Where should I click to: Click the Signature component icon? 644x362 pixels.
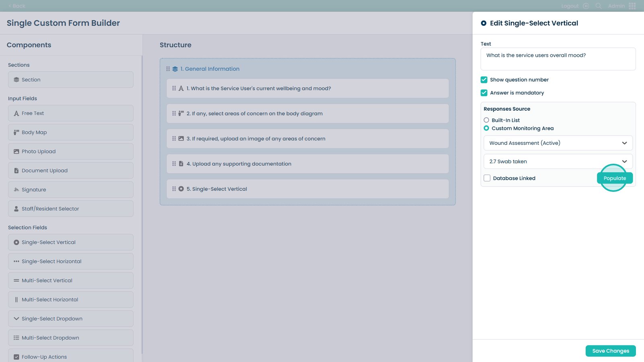17,190
